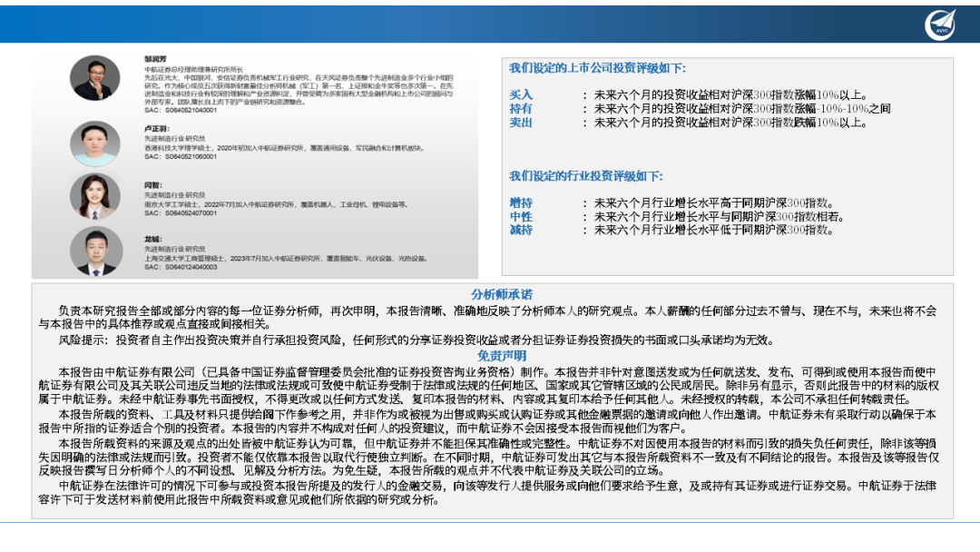
Task: Click 卢正羽's 先进制造行业研究员 title line
Action: click(175, 138)
